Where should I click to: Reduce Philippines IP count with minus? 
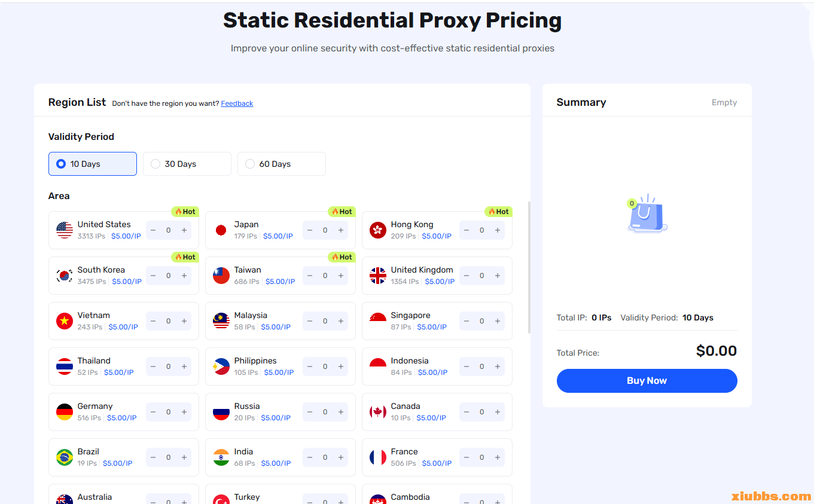(x=310, y=366)
